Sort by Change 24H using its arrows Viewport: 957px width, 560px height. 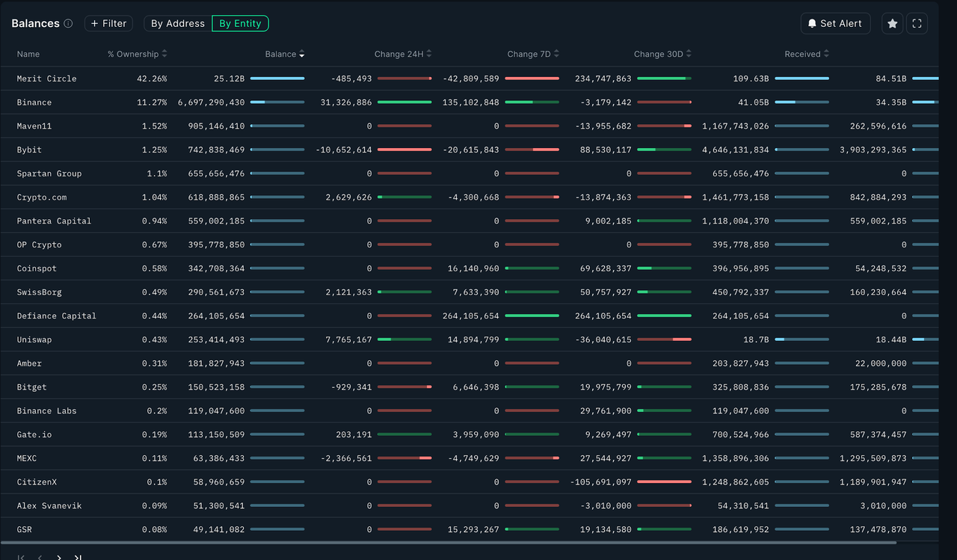coord(429,54)
